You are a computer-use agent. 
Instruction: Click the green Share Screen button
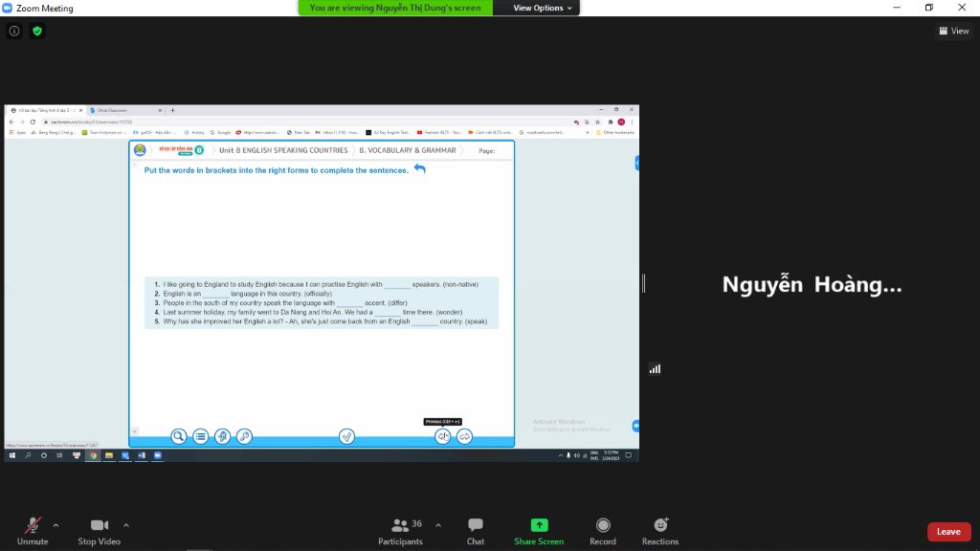(539, 532)
